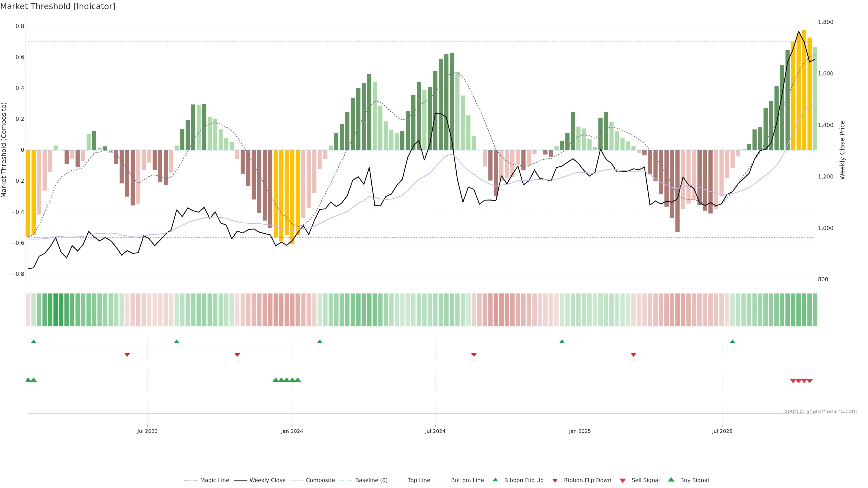Click the last red sell signal marker
The width and height of the screenshot is (868, 488).
point(810,381)
